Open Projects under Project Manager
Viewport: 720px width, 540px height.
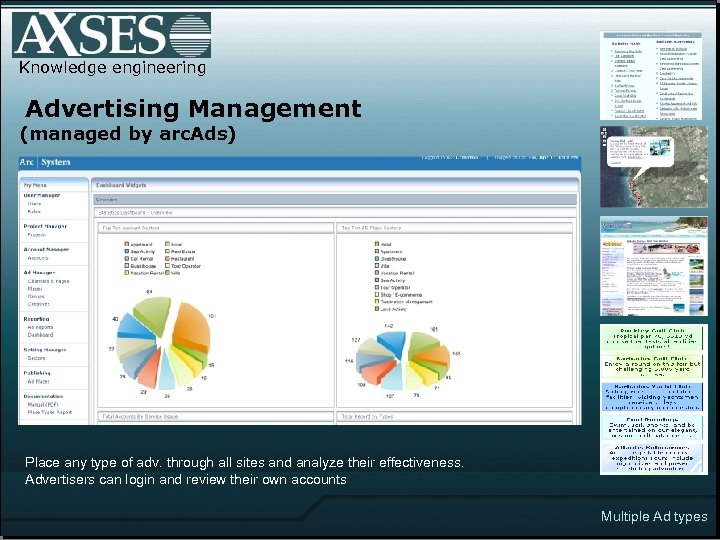click(x=37, y=235)
